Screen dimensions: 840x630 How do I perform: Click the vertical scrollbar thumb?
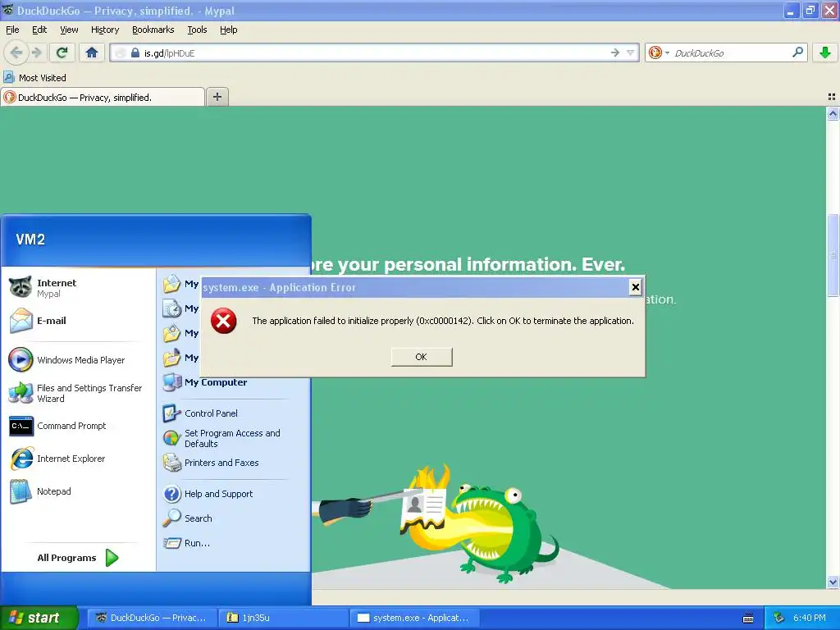[x=833, y=255]
